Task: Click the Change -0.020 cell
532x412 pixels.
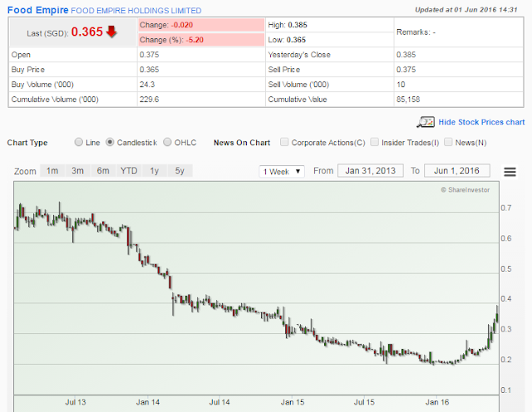Action: [x=201, y=25]
